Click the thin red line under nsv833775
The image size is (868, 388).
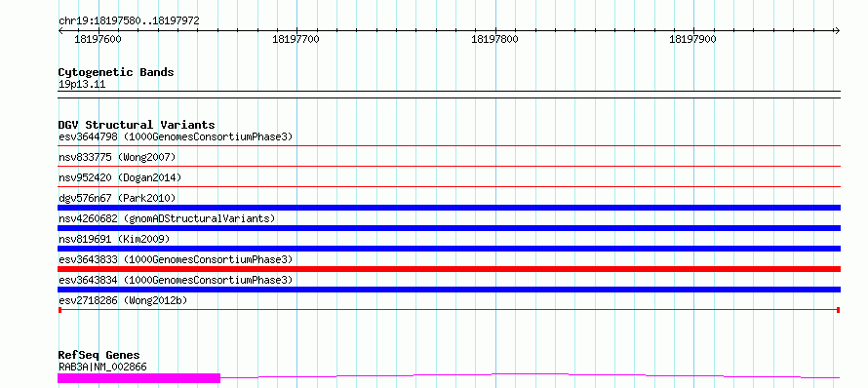(449, 167)
